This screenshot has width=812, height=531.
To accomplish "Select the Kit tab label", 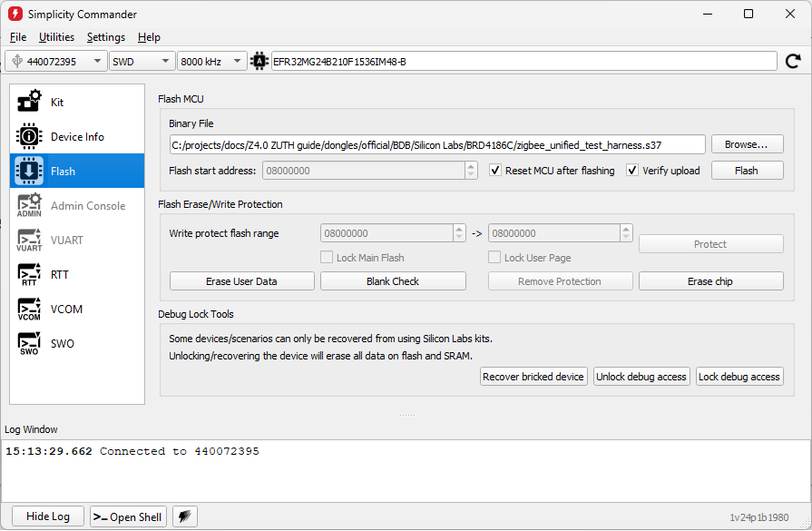I will 57,102.
